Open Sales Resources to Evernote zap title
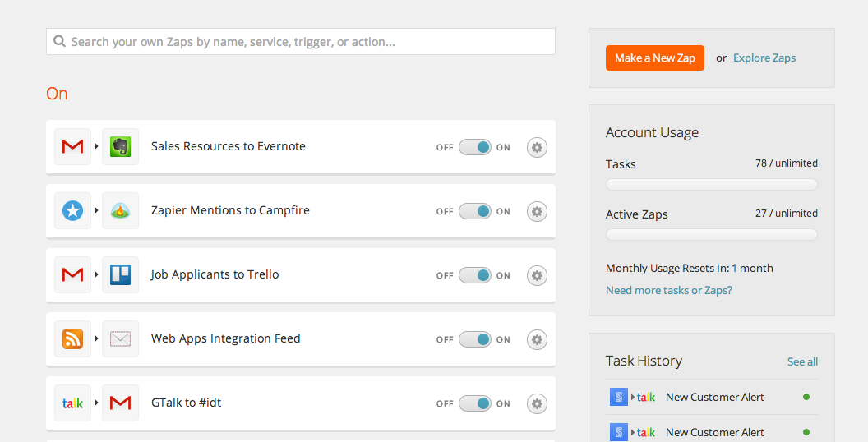868x442 pixels. click(228, 146)
